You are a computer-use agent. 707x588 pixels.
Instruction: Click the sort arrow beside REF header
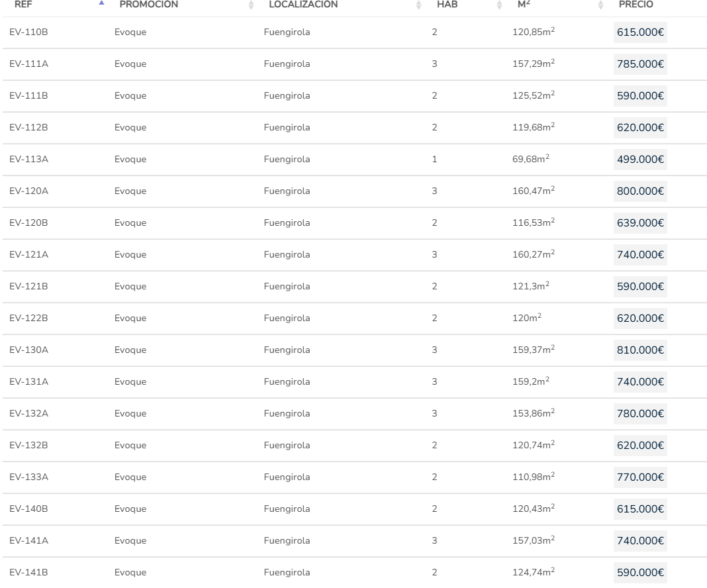[101, 5]
